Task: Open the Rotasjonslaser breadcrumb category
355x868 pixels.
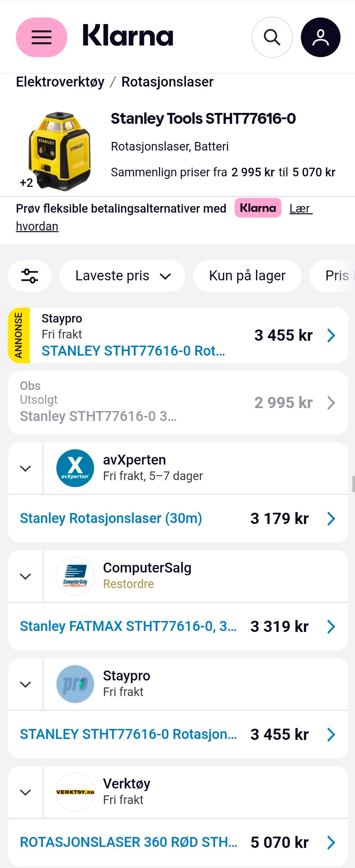Action: pos(168,82)
